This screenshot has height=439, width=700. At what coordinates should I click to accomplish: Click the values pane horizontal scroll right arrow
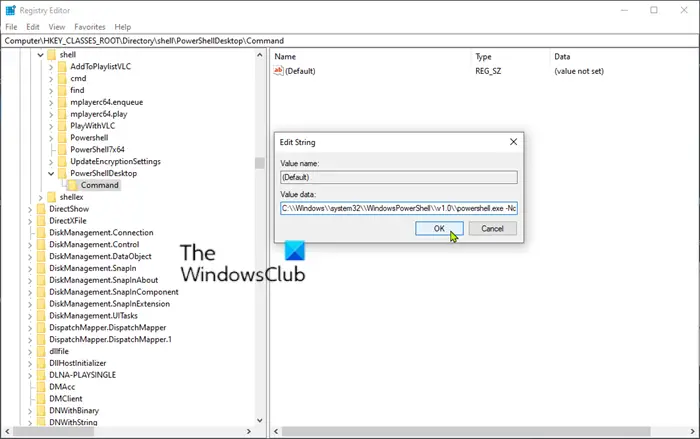(693, 431)
